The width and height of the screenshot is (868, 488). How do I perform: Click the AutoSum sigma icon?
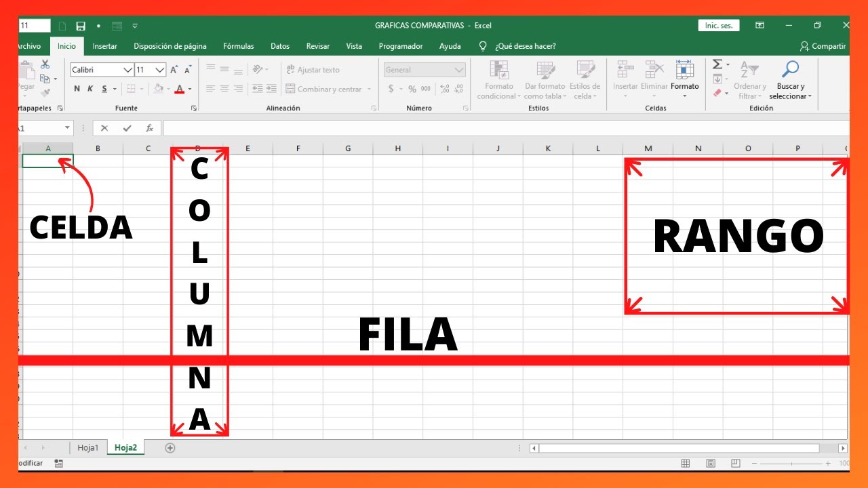click(717, 64)
